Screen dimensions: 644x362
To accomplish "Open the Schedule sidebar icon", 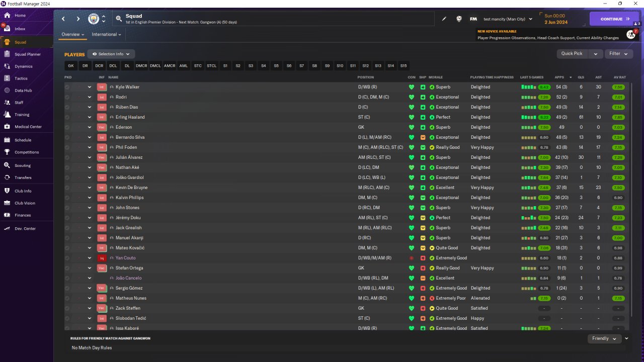I will click(x=7, y=140).
